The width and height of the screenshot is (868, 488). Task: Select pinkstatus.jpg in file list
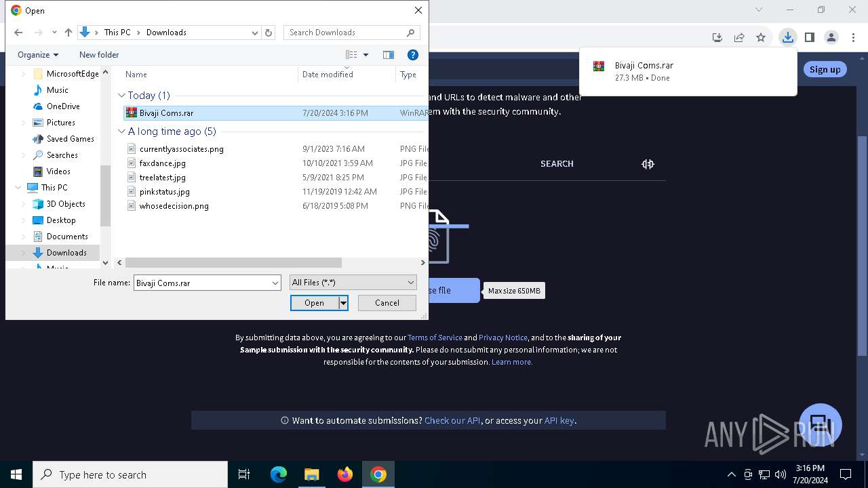click(x=164, y=192)
